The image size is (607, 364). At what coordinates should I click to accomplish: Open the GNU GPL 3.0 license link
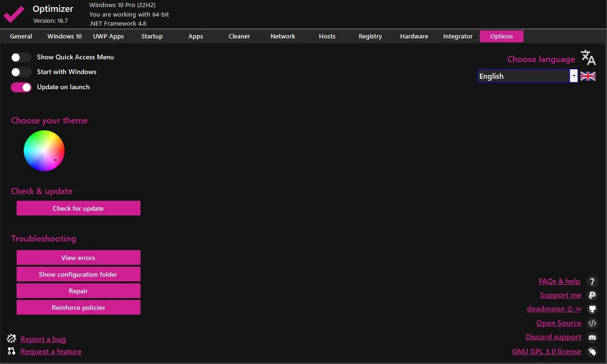pos(547,352)
